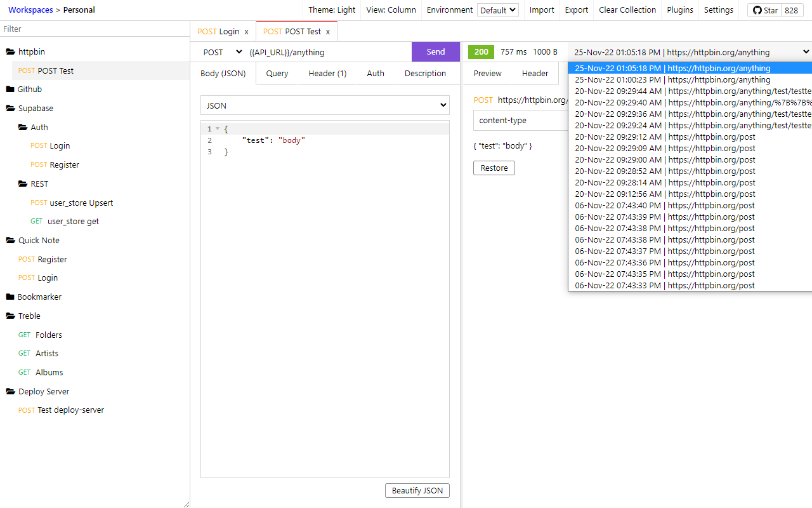The width and height of the screenshot is (812, 508).
Task: Open the Environment Default dropdown
Action: (498, 10)
